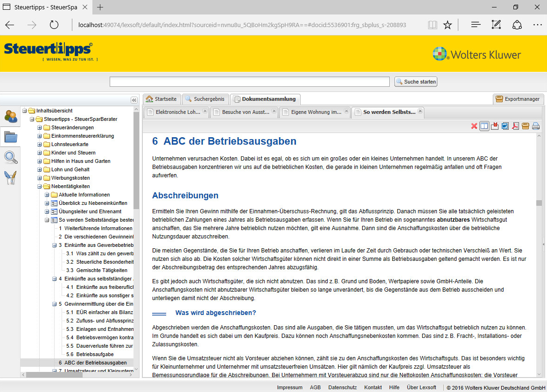Toggle the split view layout button
547x392 pixels.
click(x=484, y=126)
